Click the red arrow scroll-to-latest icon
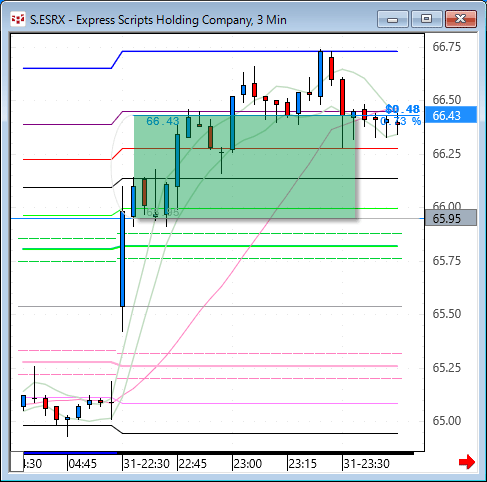The height and width of the screenshot is (482, 487). (x=467, y=462)
